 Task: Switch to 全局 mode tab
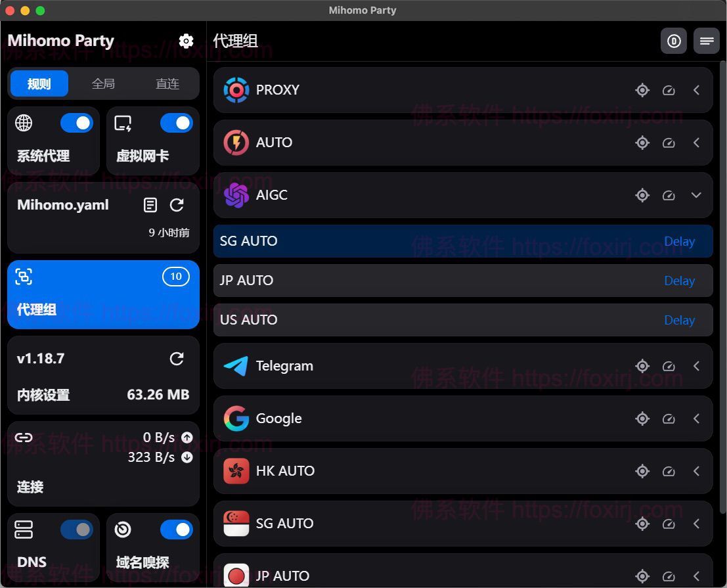coord(103,83)
